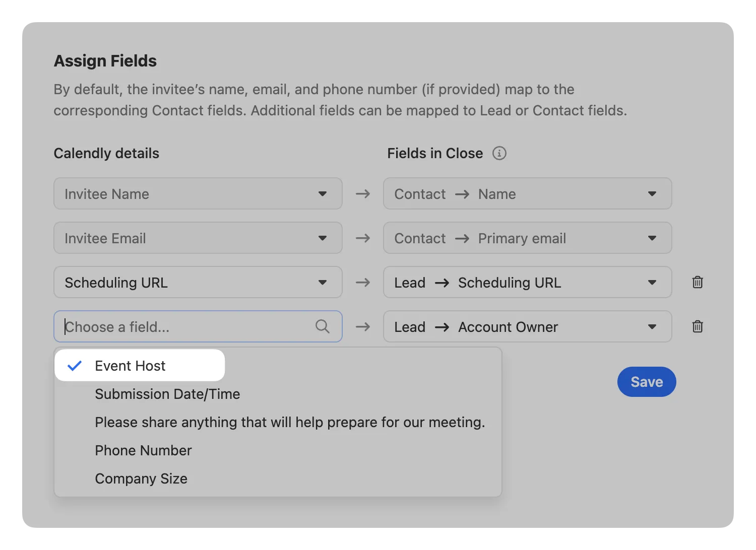756x550 pixels.
Task: Choose Submission Date/Time option
Action: point(278,394)
